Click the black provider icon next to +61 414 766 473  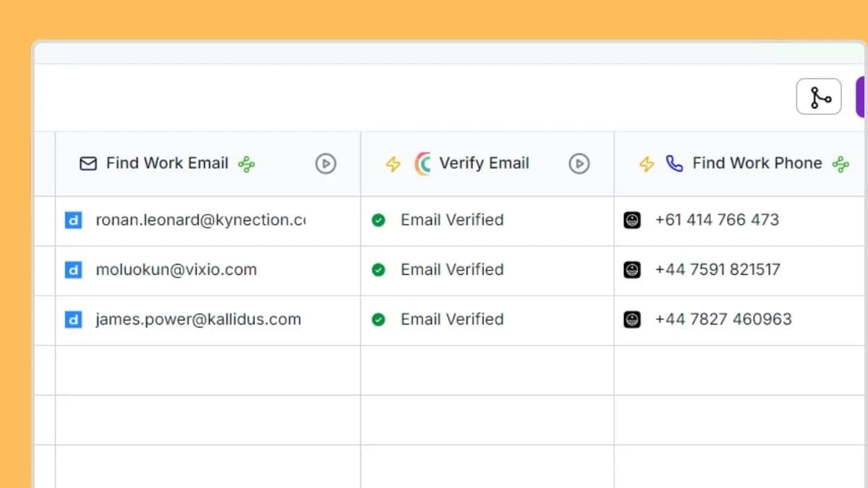[632, 220]
